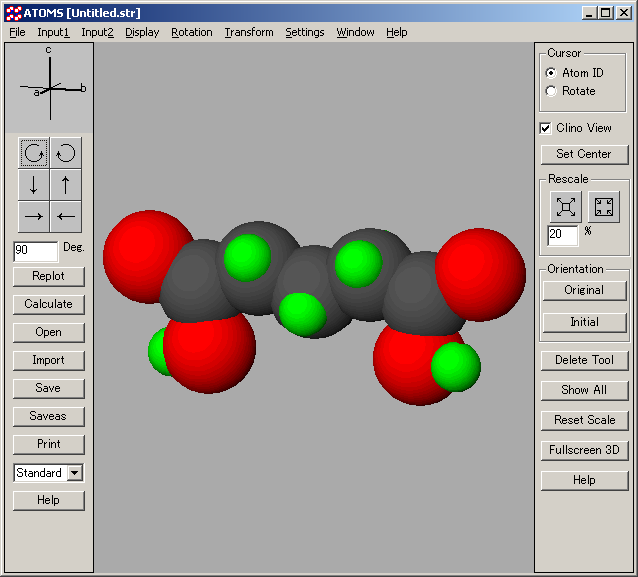Expand the Standard dropdown list
This screenshot has height=577, width=638.
[x=75, y=473]
